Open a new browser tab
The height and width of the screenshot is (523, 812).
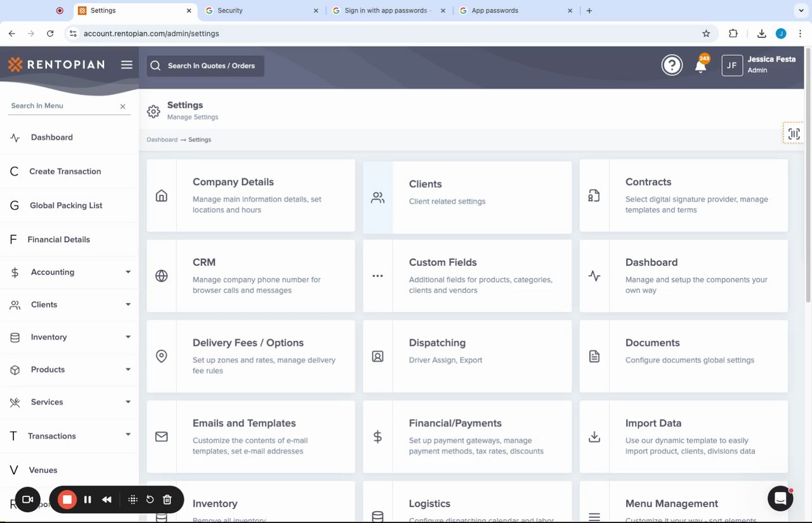tap(589, 11)
